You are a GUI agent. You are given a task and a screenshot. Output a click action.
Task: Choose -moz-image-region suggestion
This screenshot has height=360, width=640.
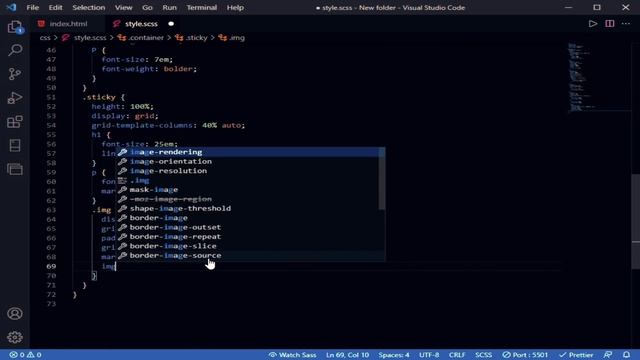point(250,199)
